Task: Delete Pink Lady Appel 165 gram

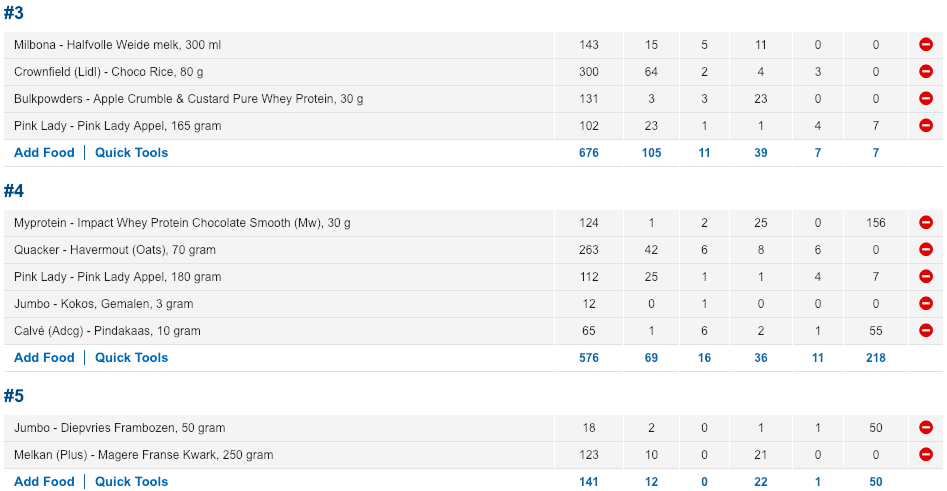Action: (926, 126)
